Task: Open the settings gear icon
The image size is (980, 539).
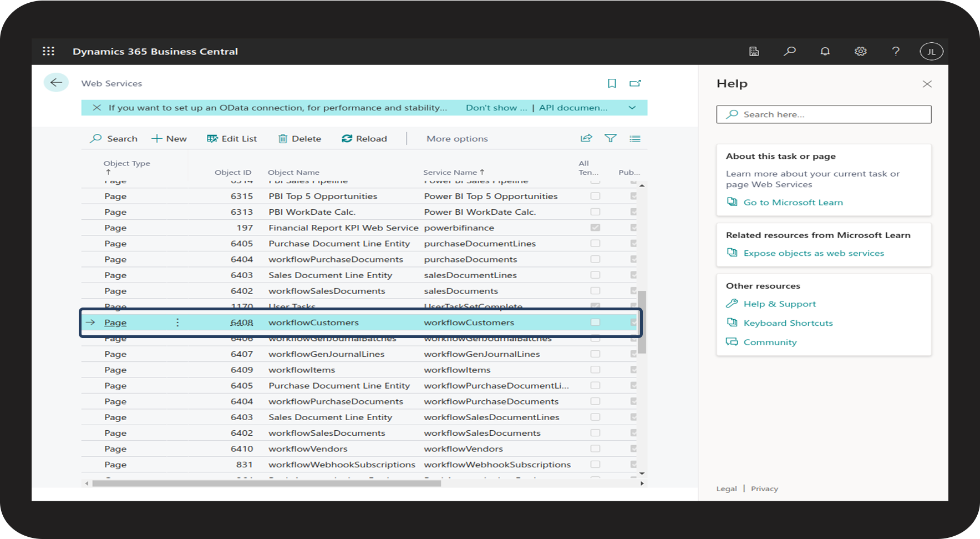Action: [860, 51]
